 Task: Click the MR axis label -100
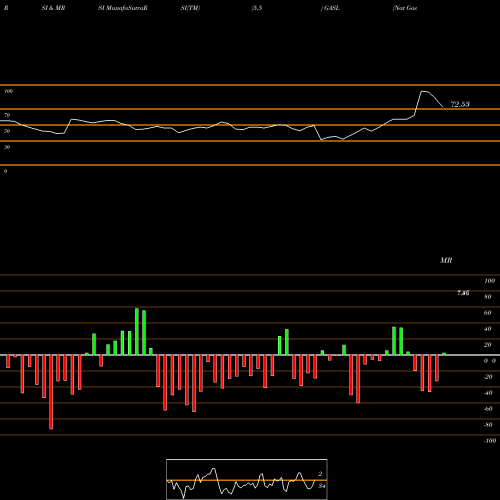pyautogui.click(x=490, y=441)
